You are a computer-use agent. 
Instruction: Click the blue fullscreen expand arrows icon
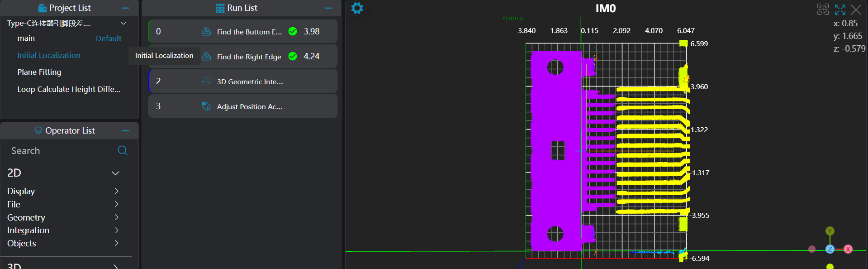840,10
